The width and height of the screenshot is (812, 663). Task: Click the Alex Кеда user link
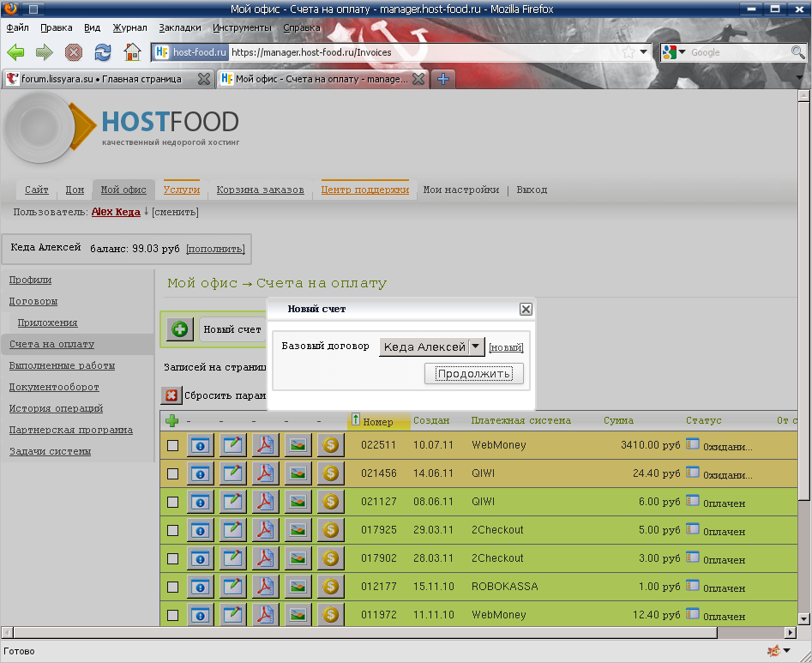point(116,212)
